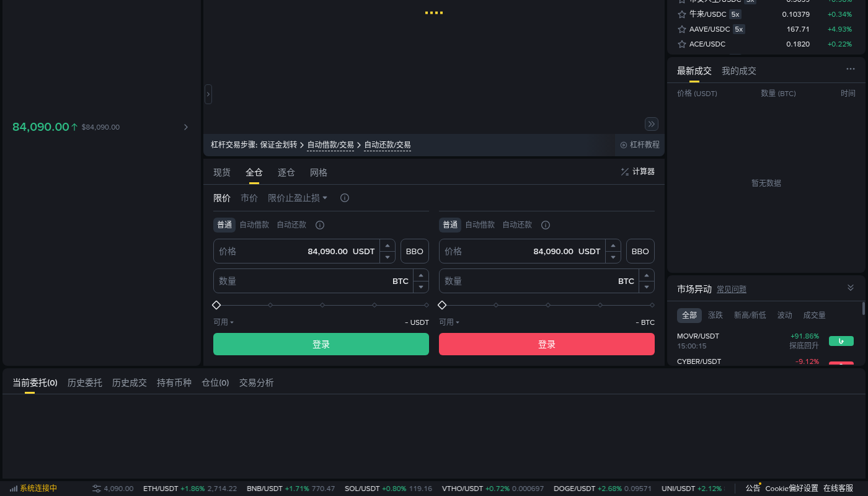Click the buy amount slider handle

click(x=216, y=305)
